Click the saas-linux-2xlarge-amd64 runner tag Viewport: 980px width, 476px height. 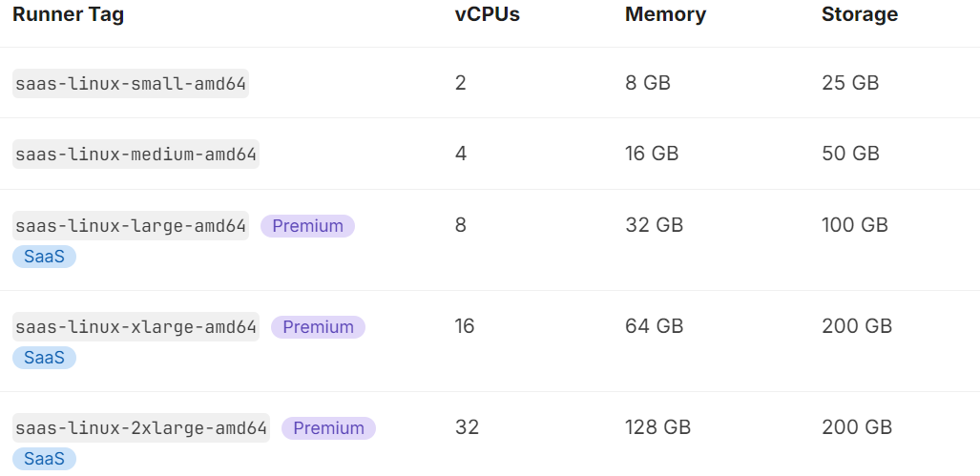click(141, 428)
